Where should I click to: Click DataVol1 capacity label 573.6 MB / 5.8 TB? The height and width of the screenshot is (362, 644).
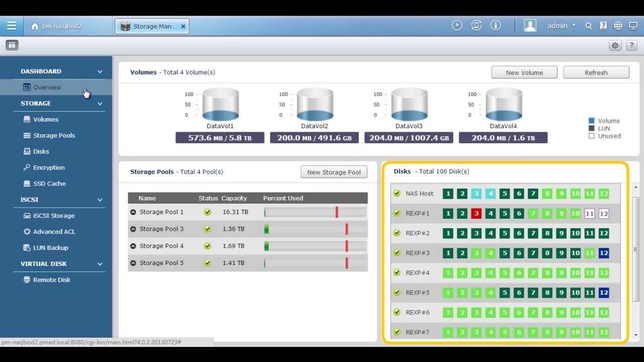tap(220, 138)
